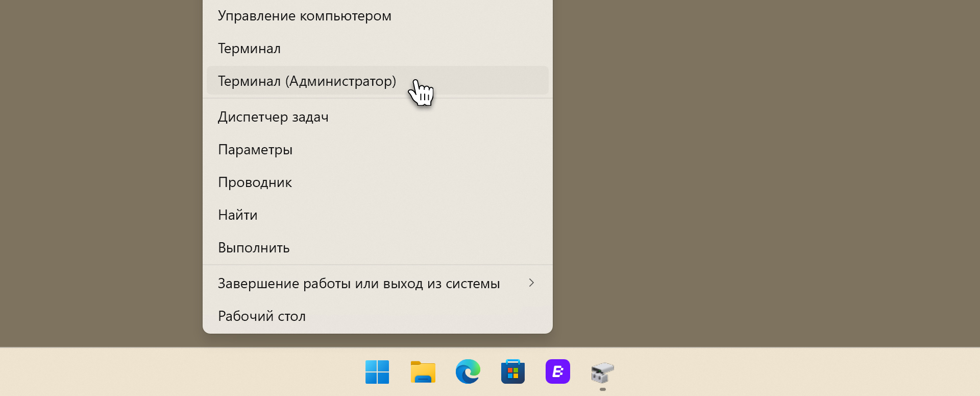Image resolution: width=980 pixels, height=396 pixels.
Task: Open Параметры from the menu
Action: (255, 150)
